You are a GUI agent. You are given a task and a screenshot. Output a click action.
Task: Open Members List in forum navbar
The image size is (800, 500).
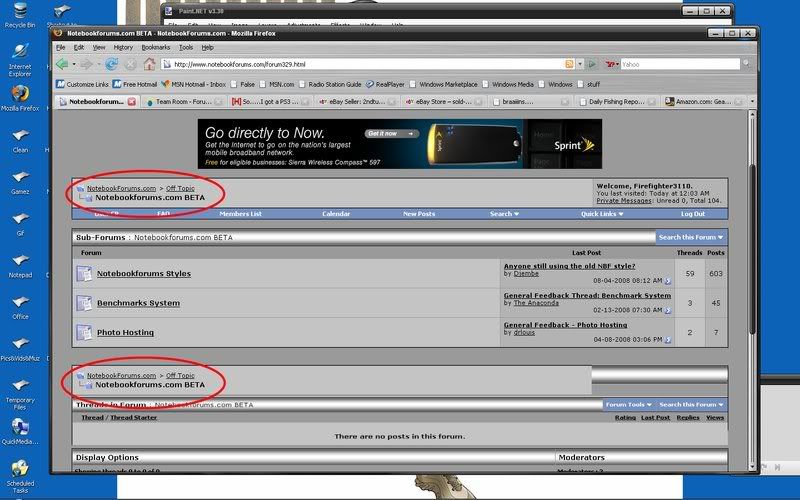[240, 214]
